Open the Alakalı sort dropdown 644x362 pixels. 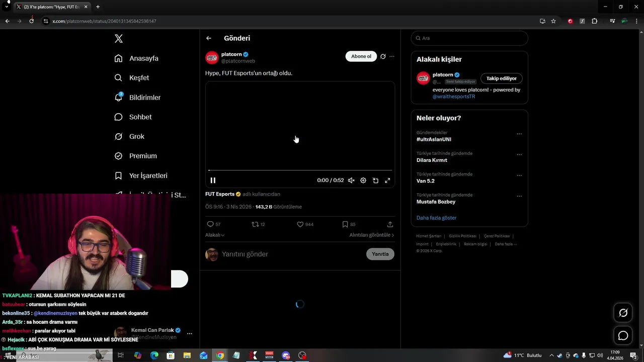[215, 235]
